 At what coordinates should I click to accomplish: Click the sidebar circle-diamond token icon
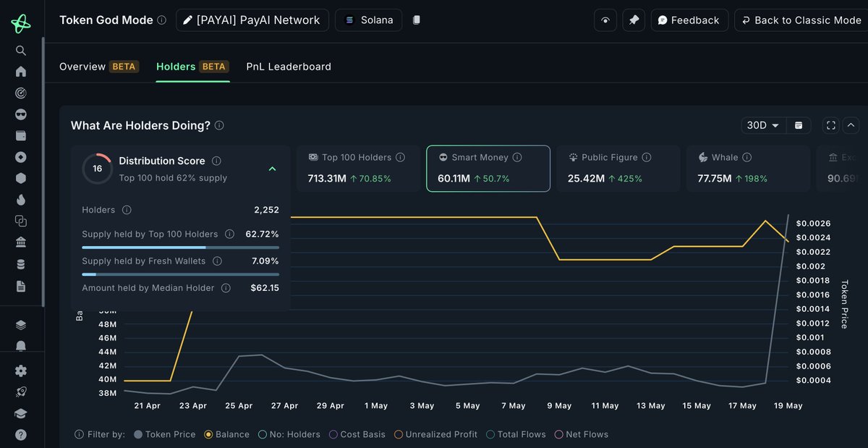click(x=21, y=157)
